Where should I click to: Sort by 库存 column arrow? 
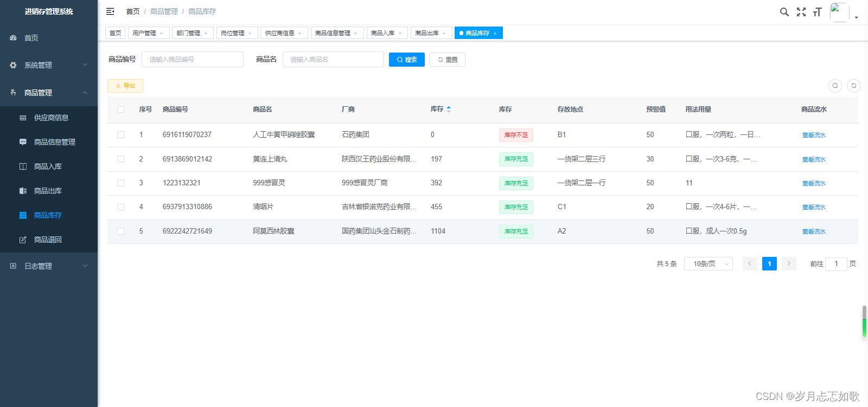(449, 109)
